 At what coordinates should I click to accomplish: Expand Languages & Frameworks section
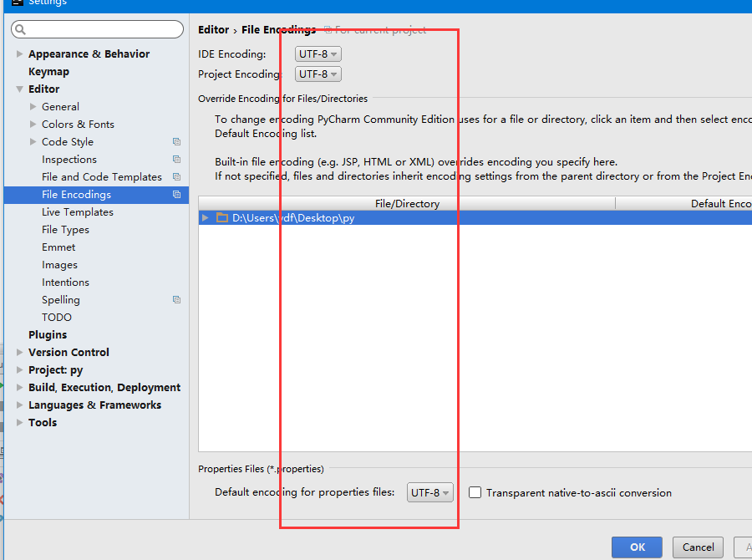coord(20,405)
